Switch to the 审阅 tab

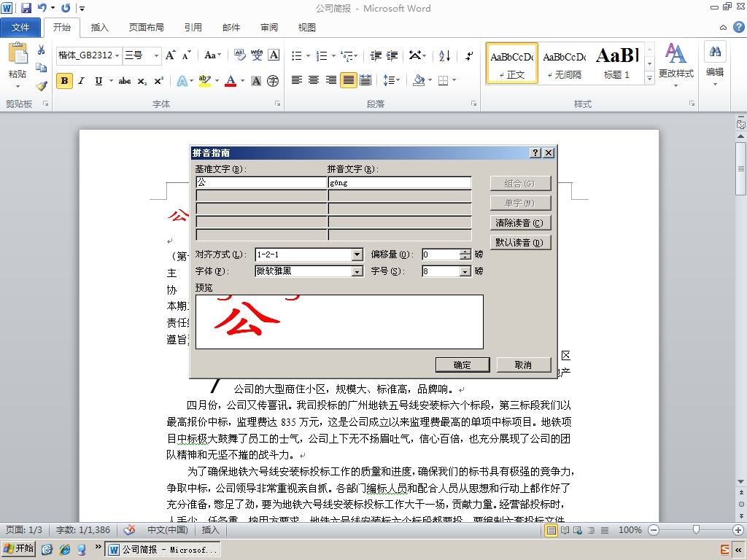(269, 27)
